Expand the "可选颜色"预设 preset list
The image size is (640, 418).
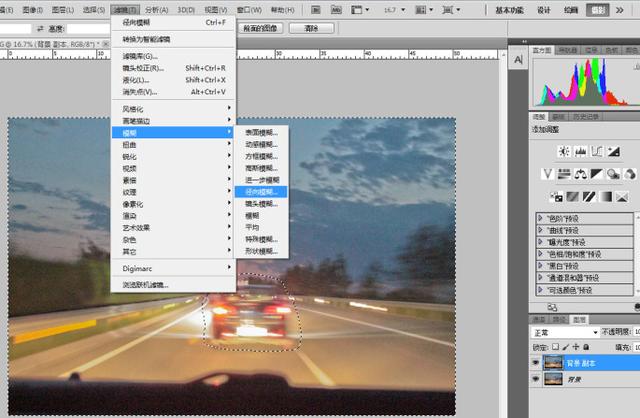tap(540, 290)
